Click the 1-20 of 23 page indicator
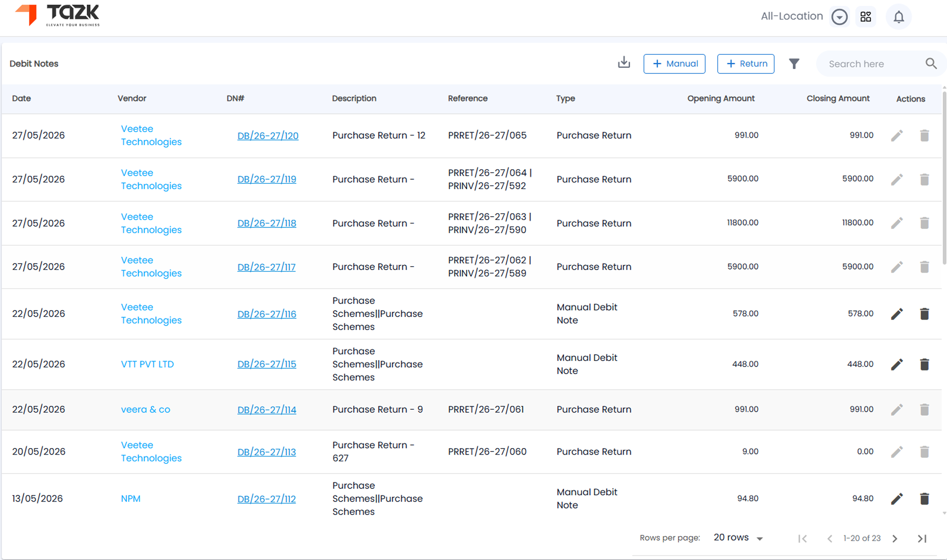Screen dimensions: 947x560 862,538
